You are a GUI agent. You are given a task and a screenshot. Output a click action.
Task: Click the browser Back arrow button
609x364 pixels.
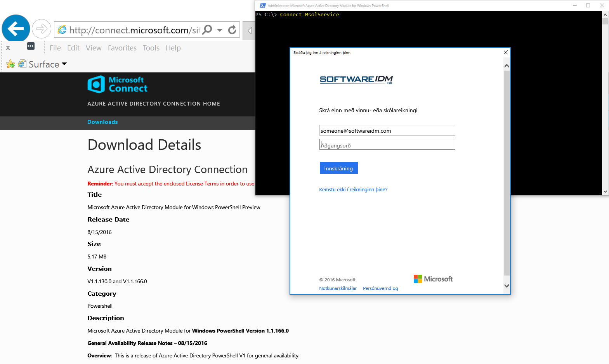pyautogui.click(x=16, y=28)
